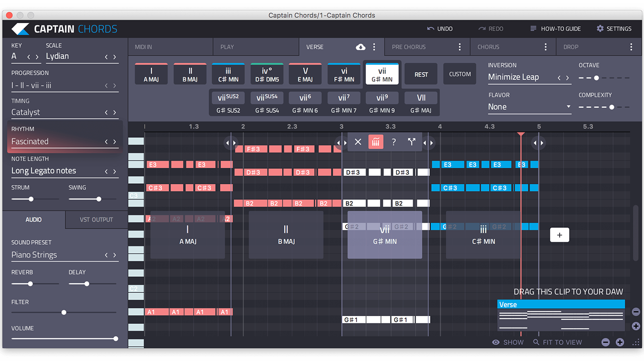Switch to the VST Output mode
This screenshot has height=363, width=644.
coord(96,220)
